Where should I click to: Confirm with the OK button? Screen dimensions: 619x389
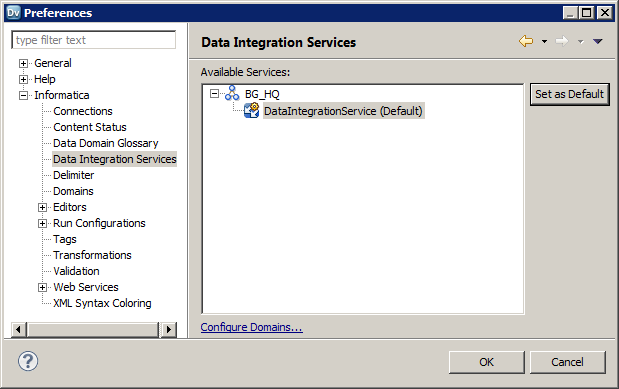point(486,362)
